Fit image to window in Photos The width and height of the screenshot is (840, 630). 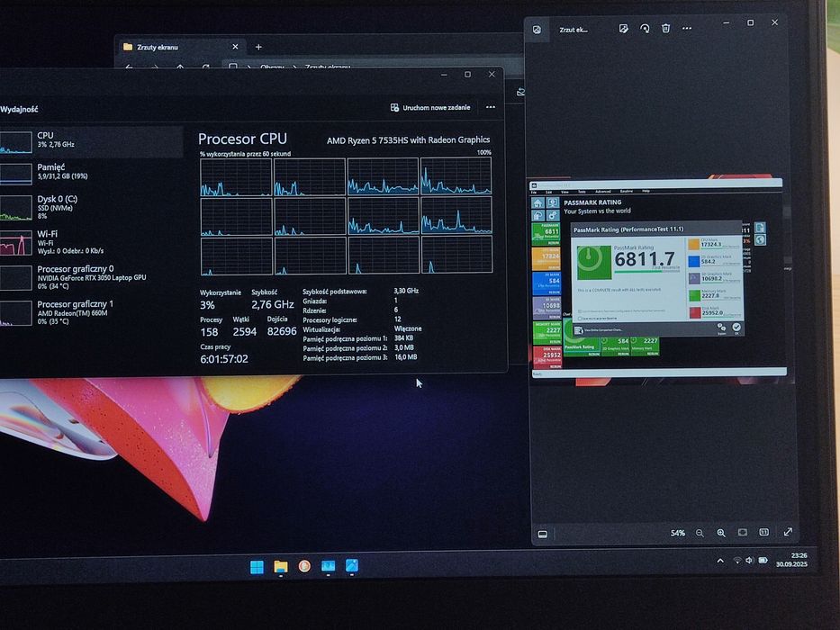tap(743, 533)
